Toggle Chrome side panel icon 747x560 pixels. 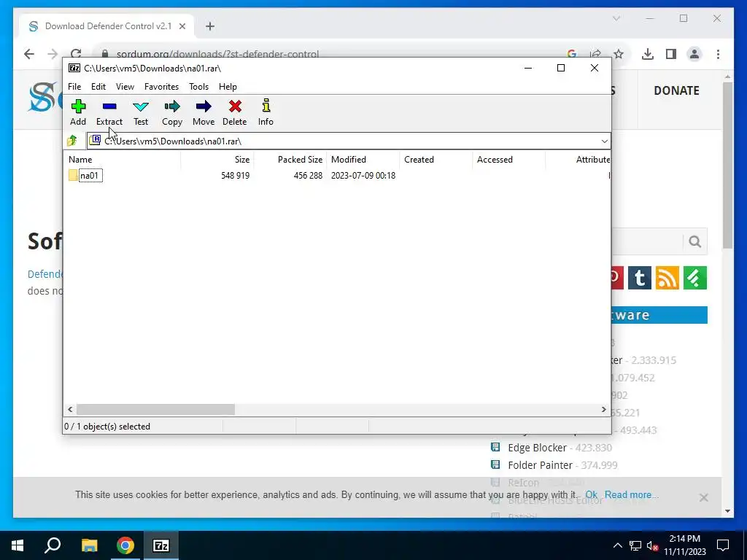pyautogui.click(x=671, y=54)
